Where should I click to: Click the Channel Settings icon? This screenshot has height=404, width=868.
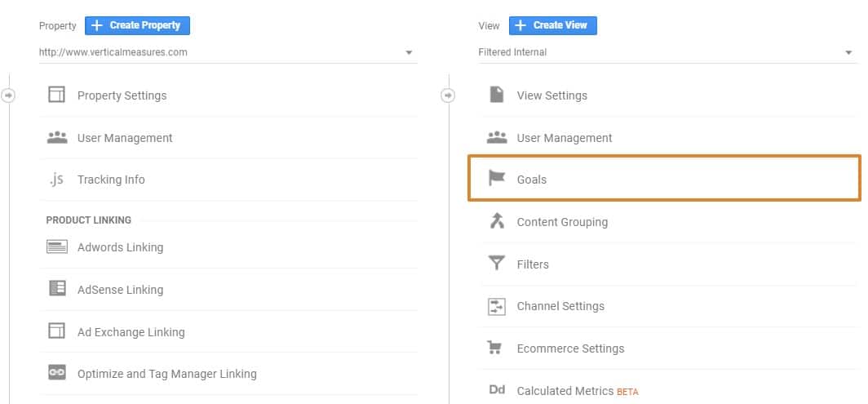pos(496,306)
